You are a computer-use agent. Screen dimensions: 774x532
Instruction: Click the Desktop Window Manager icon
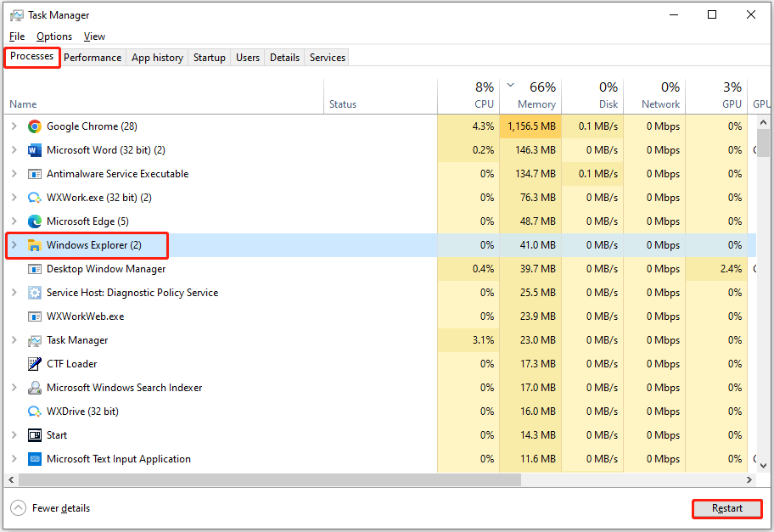pos(35,269)
